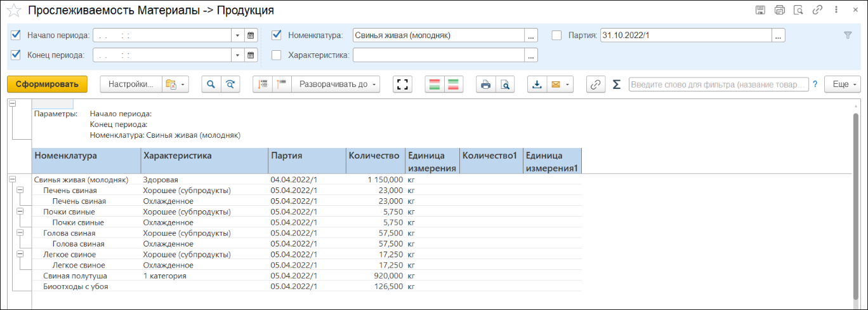
Task: Click the filter word search field
Action: (718, 84)
